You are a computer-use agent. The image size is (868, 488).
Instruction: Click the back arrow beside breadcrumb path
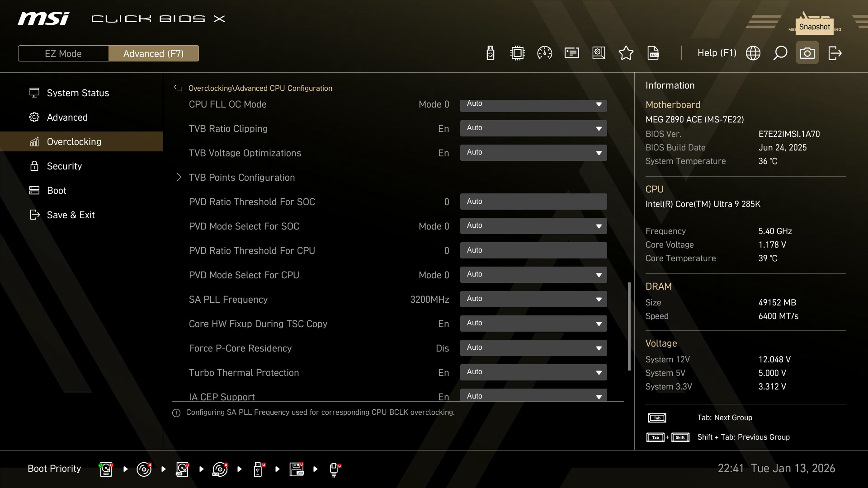pos(178,89)
